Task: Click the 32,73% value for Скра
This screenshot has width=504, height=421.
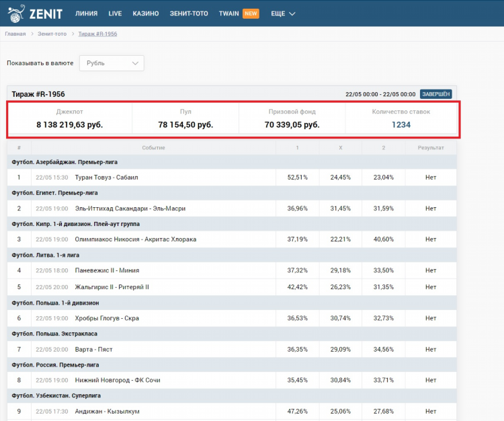Action: tap(384, 318)
